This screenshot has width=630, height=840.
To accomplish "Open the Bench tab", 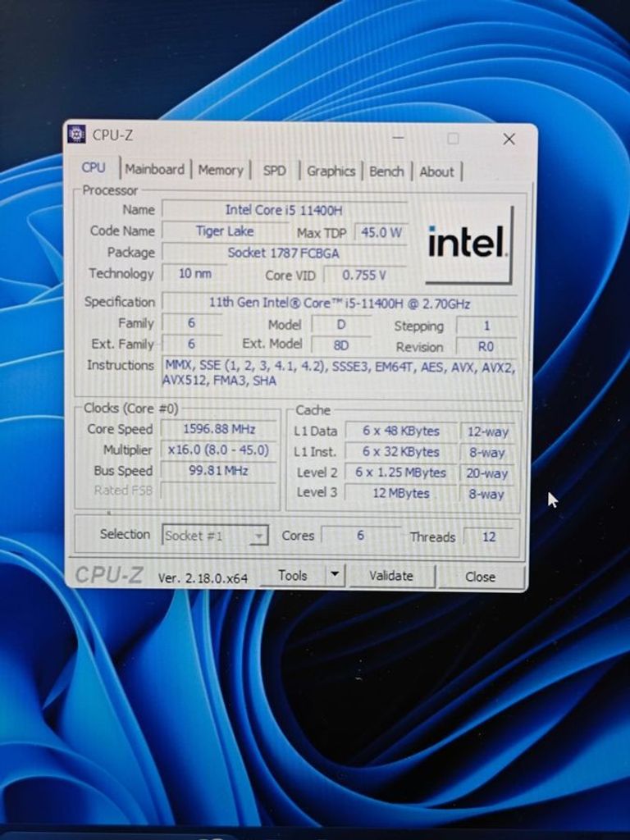I will [x=386, y=172].
